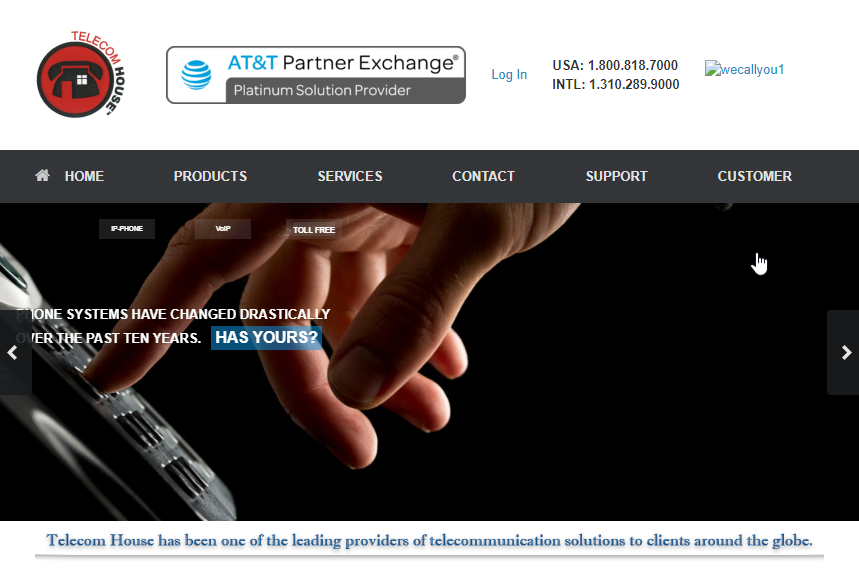Open the SERVICES menu

coord(350,176)
